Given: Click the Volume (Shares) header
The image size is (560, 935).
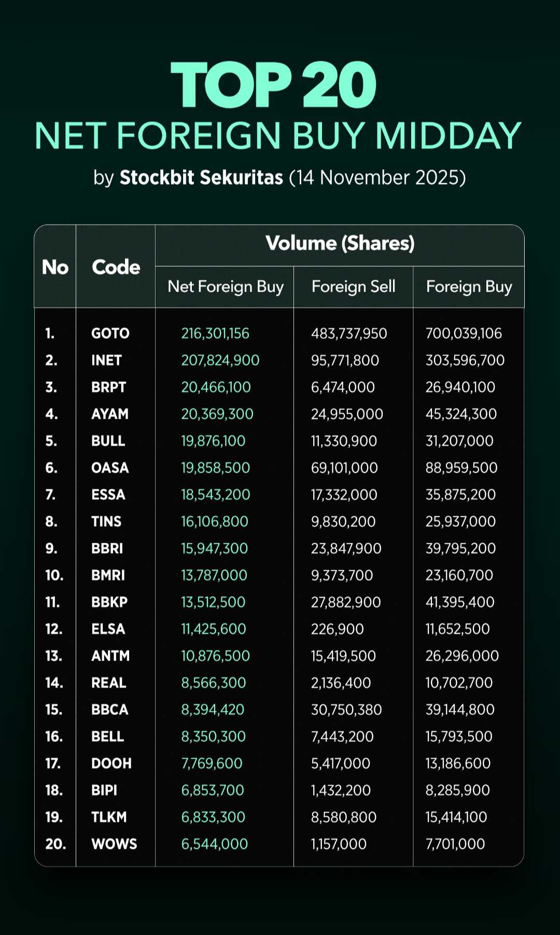Looking at the screenshot, I should tap(340, 243).
